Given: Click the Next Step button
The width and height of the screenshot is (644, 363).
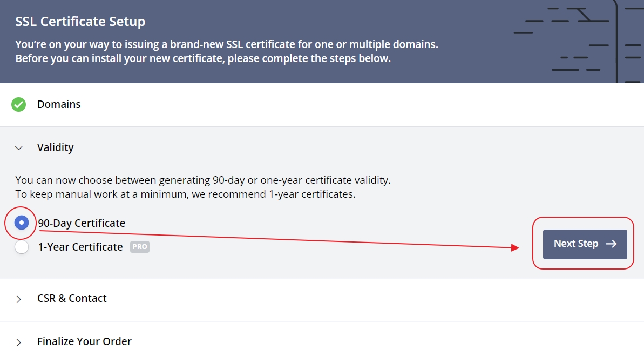Looking at the screenshot, I should (585, 244).
